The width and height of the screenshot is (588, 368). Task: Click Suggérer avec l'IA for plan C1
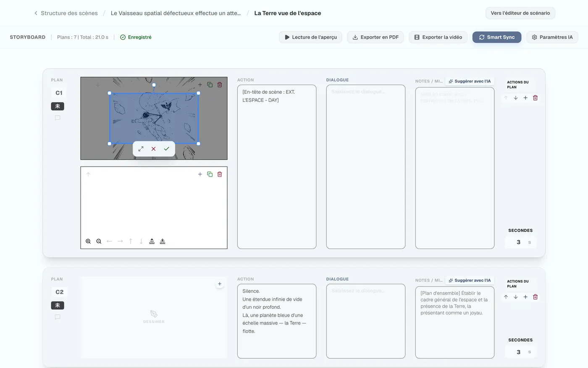click(470, 81)
